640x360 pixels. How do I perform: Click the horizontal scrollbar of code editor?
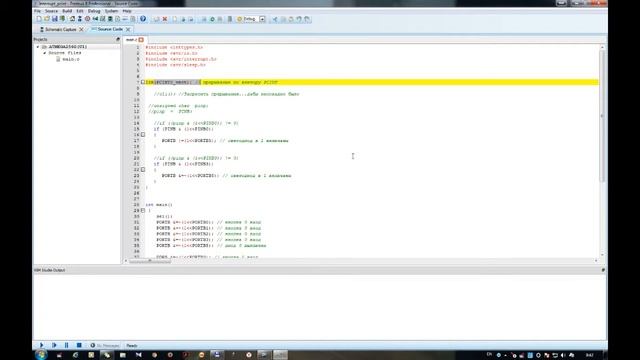[150, 261]
